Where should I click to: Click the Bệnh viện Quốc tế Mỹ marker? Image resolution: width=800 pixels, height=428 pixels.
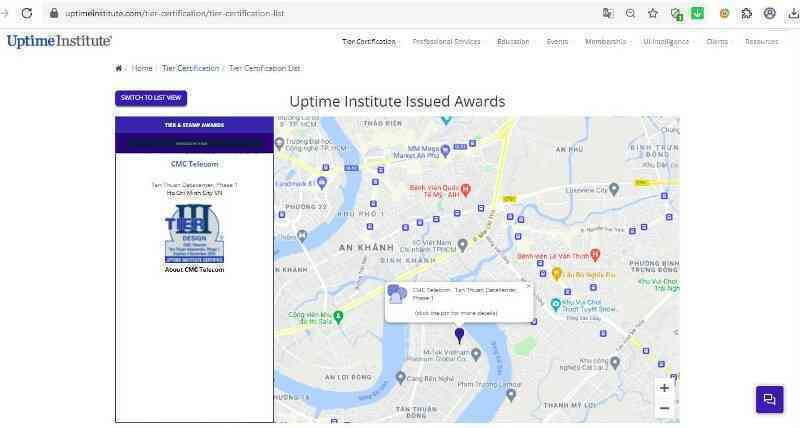[465, 190]
